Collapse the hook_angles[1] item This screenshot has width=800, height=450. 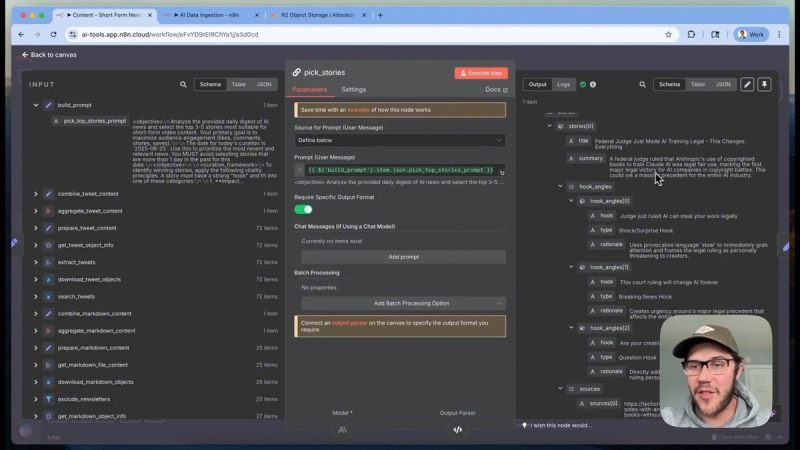(x=571, y=267)
